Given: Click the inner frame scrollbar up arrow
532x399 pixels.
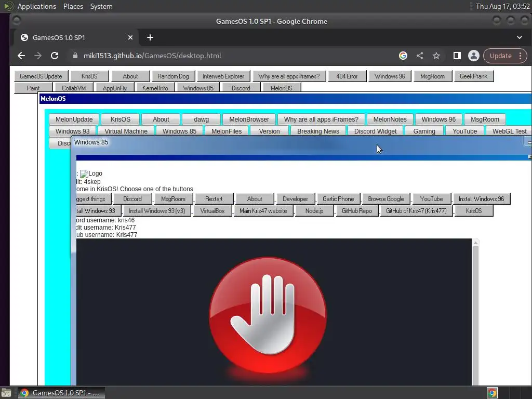Looking at the screenshot, I should tap(476, 243).
